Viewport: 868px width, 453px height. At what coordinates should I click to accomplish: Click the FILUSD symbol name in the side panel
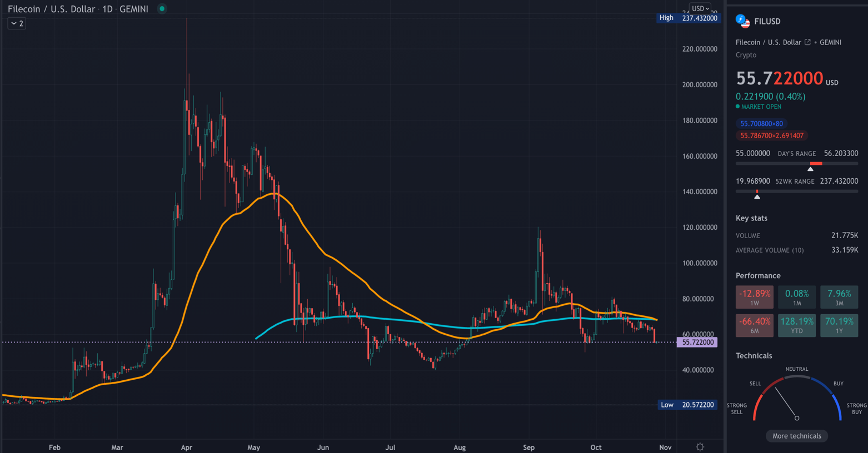(767, 21)
